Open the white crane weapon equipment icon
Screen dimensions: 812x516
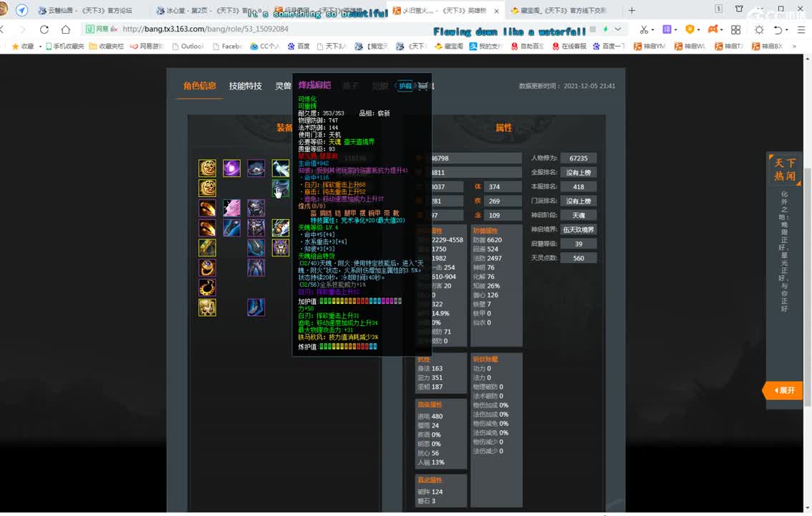[281, 167]
